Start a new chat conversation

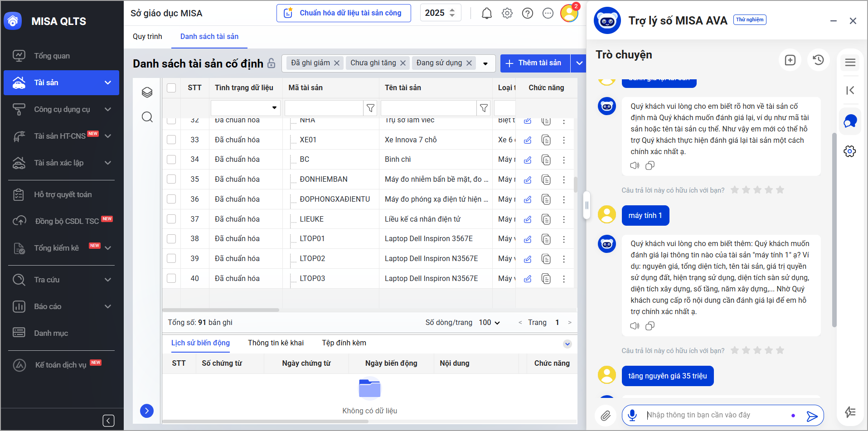pyautogui.click(x=790, y=60)
